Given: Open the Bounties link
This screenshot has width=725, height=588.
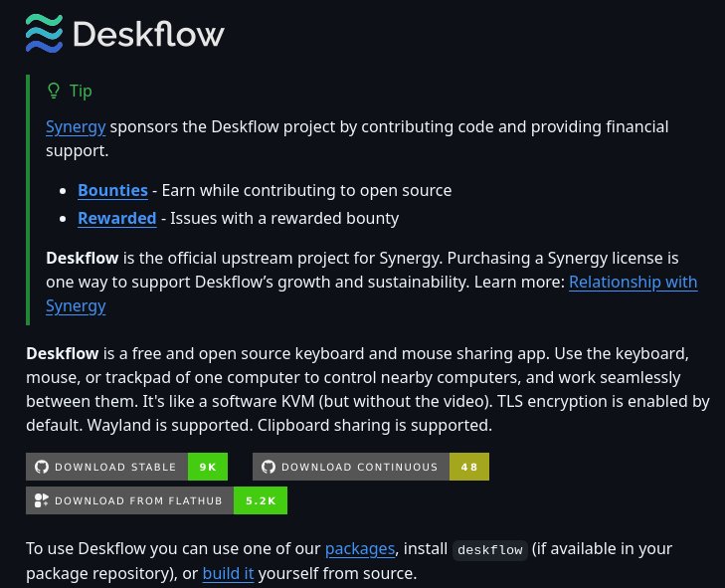Looking at the screenshot, I should coord(112,190).
